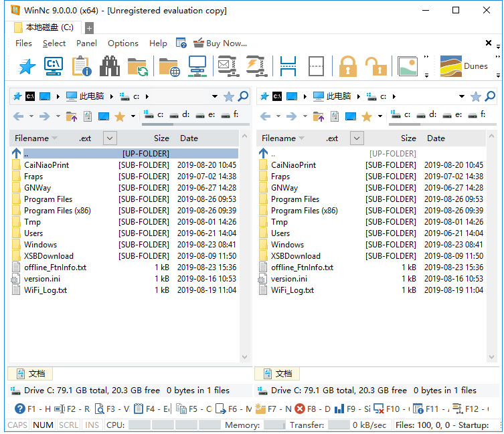The height and width of the screenshot is (434, 504).
Task: Open left panel path history dropdown
Action: coord(214,96)
